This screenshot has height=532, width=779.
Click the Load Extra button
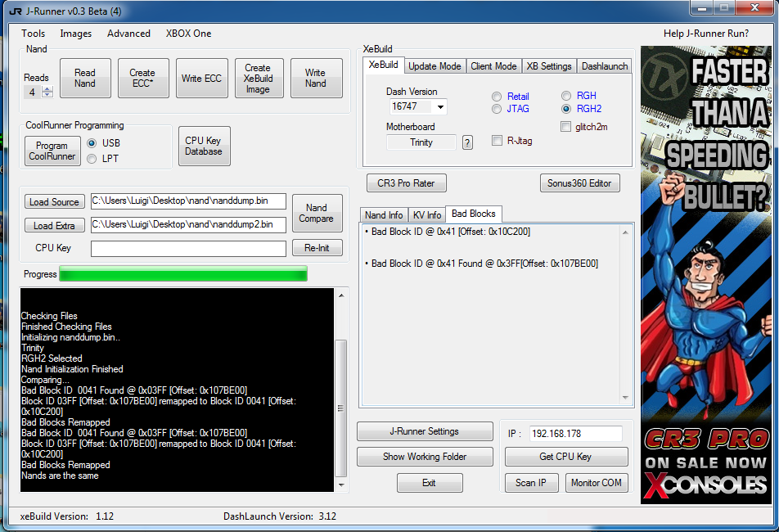54,226
